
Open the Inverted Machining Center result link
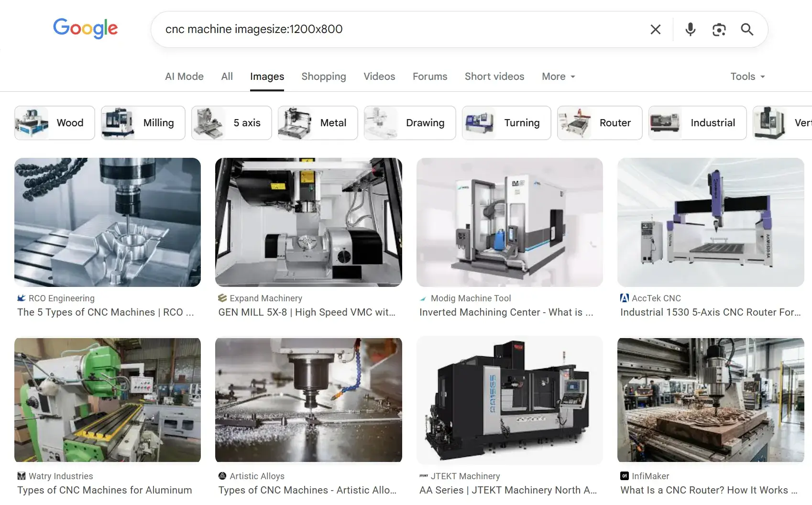click(x=506, y=312)
